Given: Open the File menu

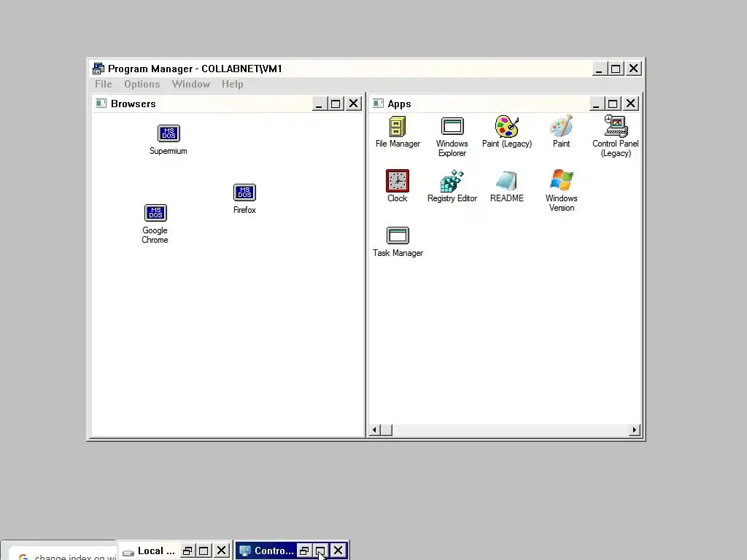Looking at the screenshot, I should pos(104,84).
